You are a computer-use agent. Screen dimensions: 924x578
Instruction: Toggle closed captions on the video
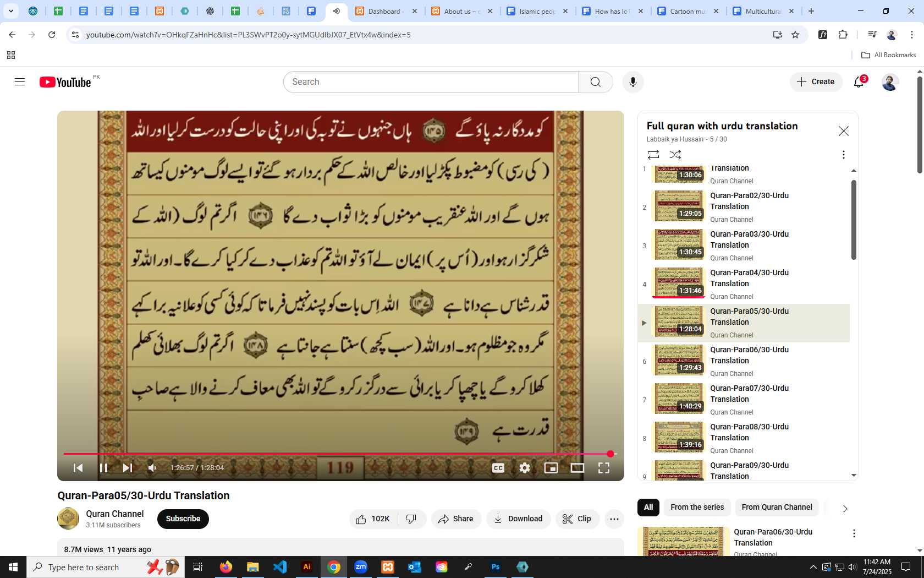coord(498,468)
